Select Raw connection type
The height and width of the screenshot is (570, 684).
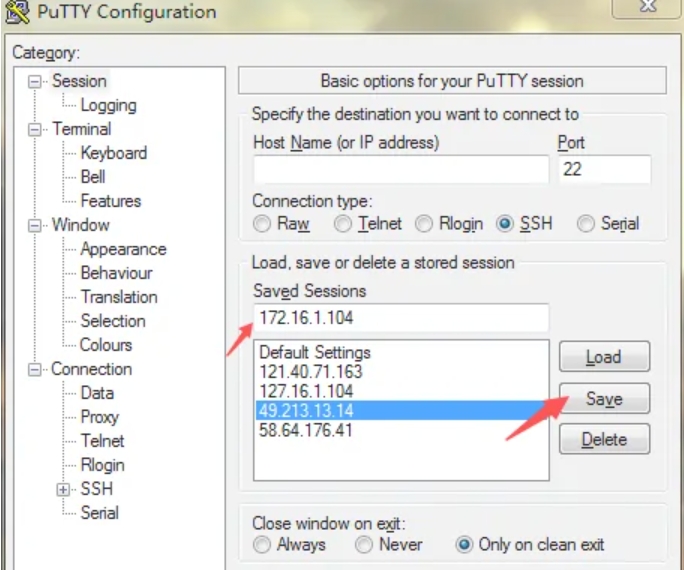click(282, 224)
